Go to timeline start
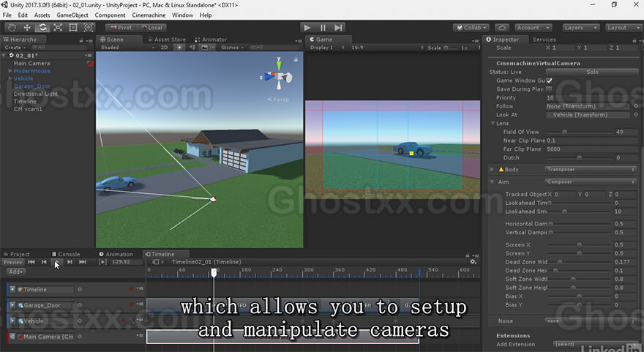The image size is (644, 352). [31, 262]
